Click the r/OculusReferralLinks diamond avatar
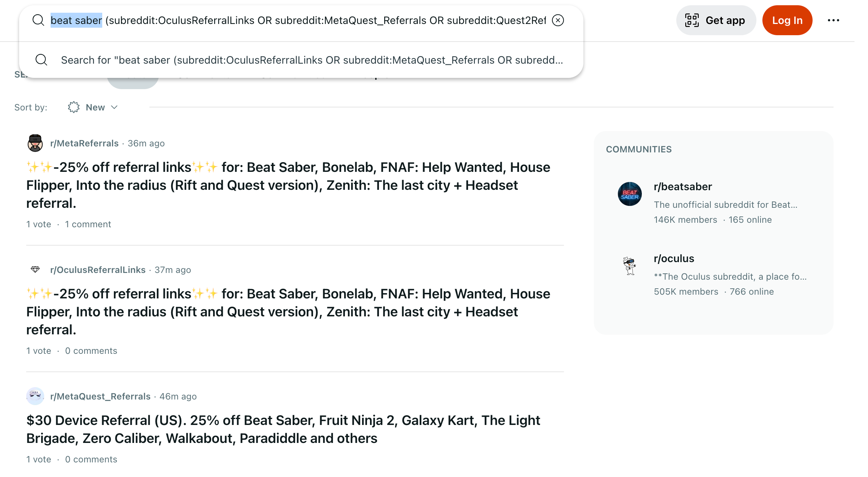 (36, 269)
